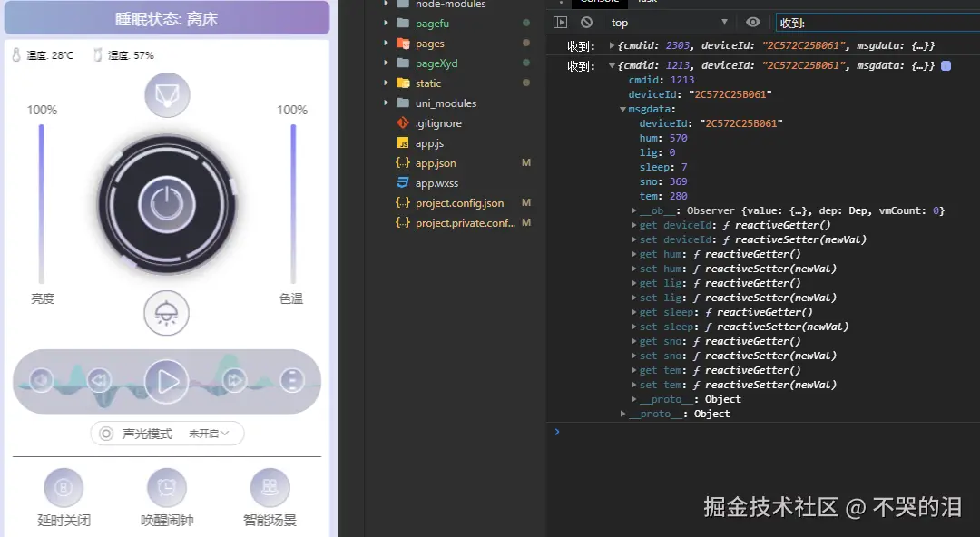The image size is (980, 537).
Task: Open the top context dropdown
Action: click(669, 23)
